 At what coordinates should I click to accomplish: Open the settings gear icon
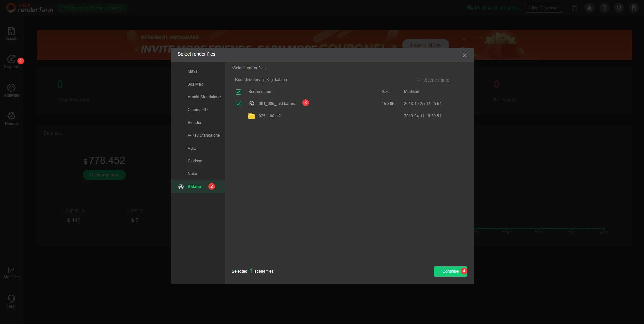(x=619, y=8)
